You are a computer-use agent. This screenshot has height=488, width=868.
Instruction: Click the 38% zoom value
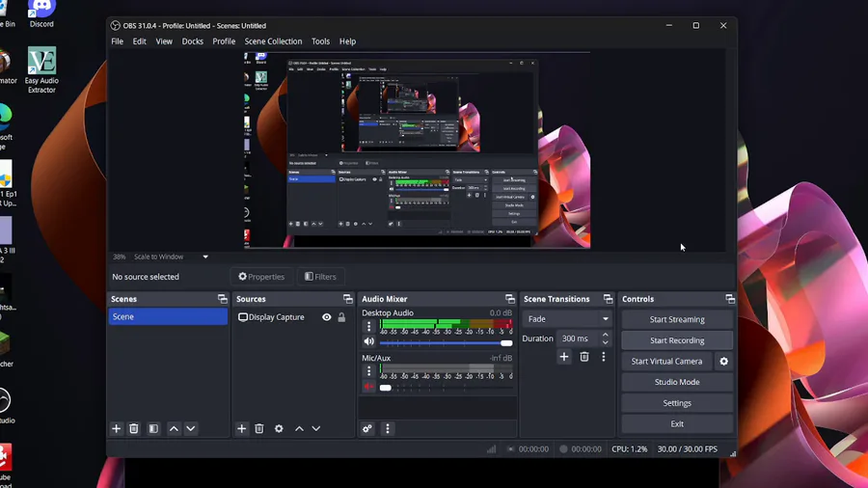click(119, 257)
